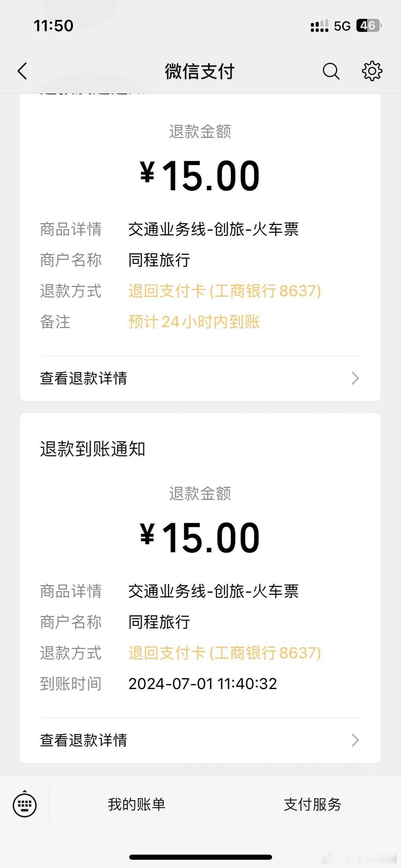
Task: Open the settings gear icon
Action: pyautogui.click(x=372, y=71)
